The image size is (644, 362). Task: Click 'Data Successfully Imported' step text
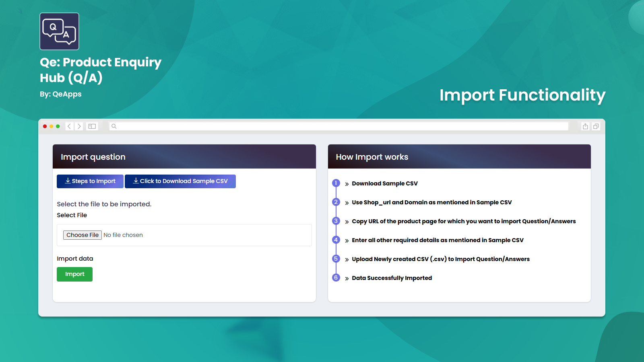392,278
